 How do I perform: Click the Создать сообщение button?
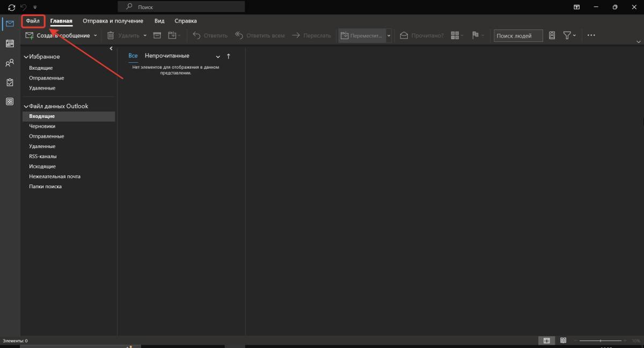point(58,36)
